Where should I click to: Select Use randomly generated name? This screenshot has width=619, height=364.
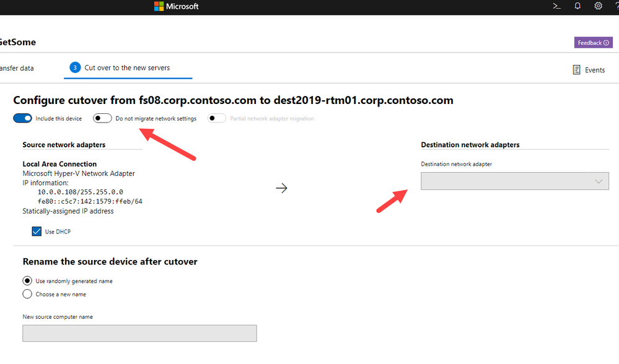click(x=27, y=281)
